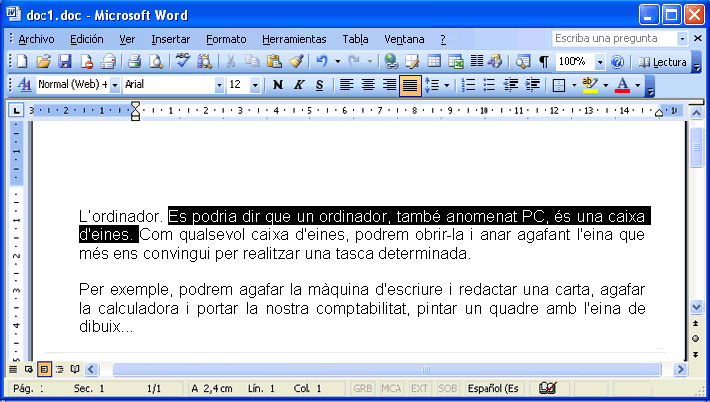710x402 pixels.
Task: Toggle SOB overtype indicator
Action: click(447, 388)
